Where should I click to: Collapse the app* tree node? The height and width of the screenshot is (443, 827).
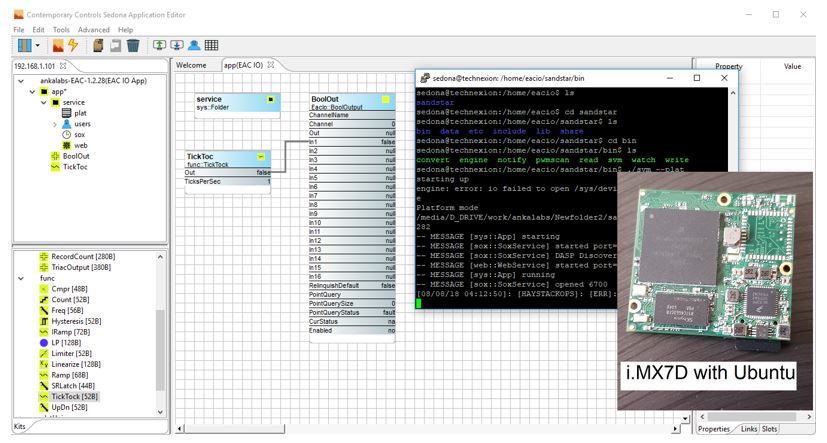[x=32, y=91]
